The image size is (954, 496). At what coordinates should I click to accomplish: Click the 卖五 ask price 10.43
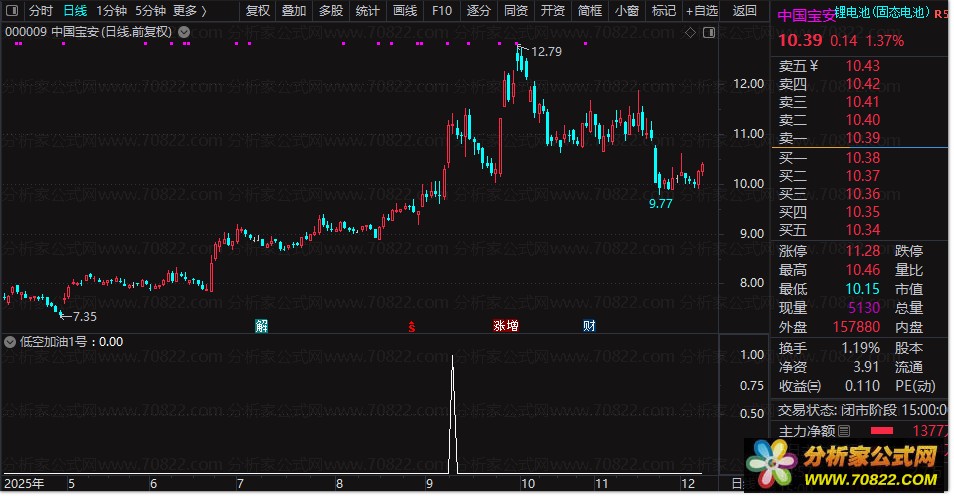[863, 66]
